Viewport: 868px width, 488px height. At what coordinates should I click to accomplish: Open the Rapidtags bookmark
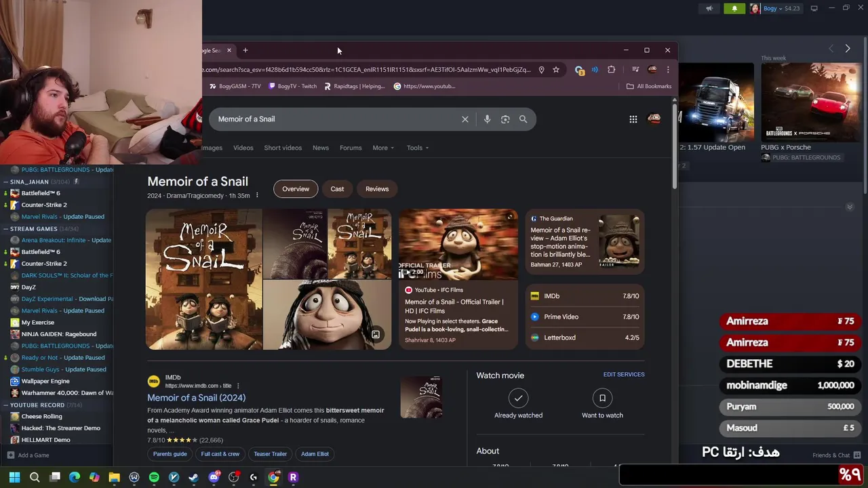[x=355, y=86]
